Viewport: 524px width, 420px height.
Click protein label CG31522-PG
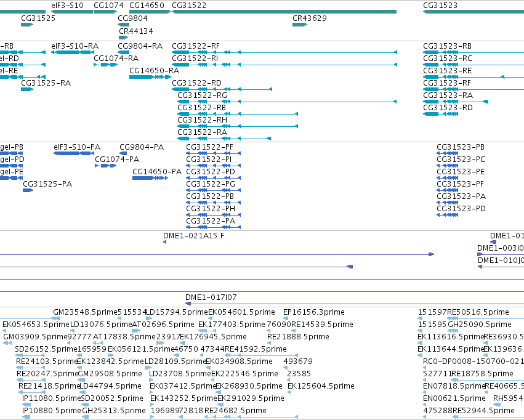coord(211,184)
